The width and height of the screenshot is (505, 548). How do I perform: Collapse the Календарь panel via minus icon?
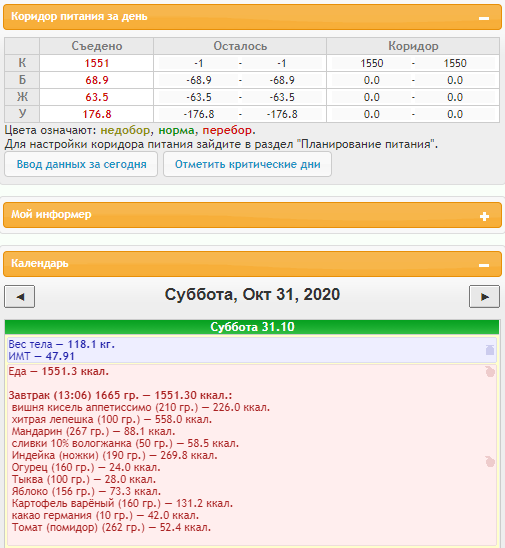point(484,265)
